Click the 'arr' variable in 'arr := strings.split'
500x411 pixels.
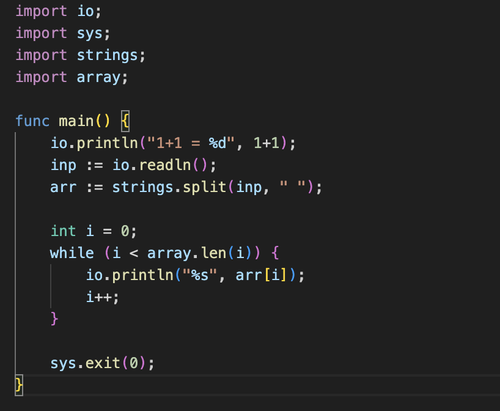click(x=63, y=187)
